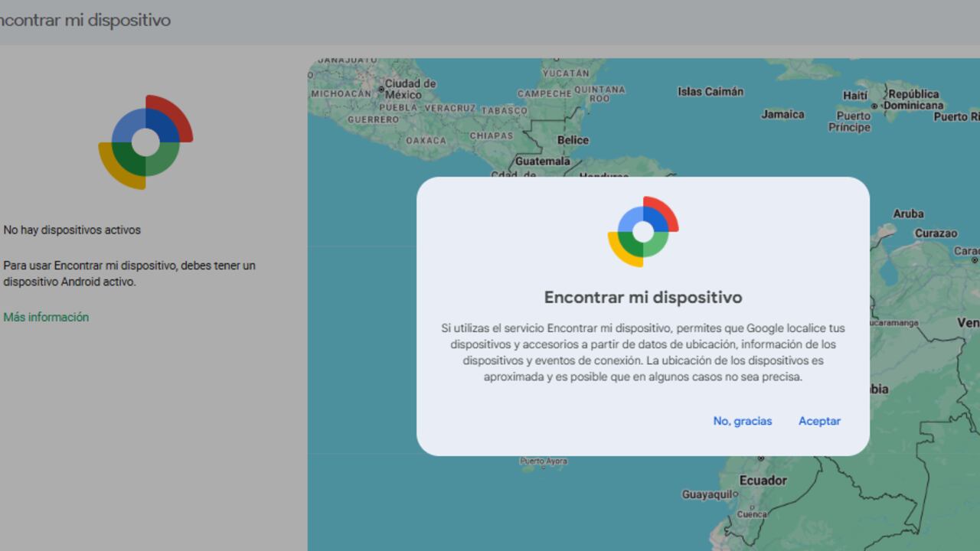Select the Belice region on the map
Image resolution: width=980 pixels, height=551 pixels.
573,140
